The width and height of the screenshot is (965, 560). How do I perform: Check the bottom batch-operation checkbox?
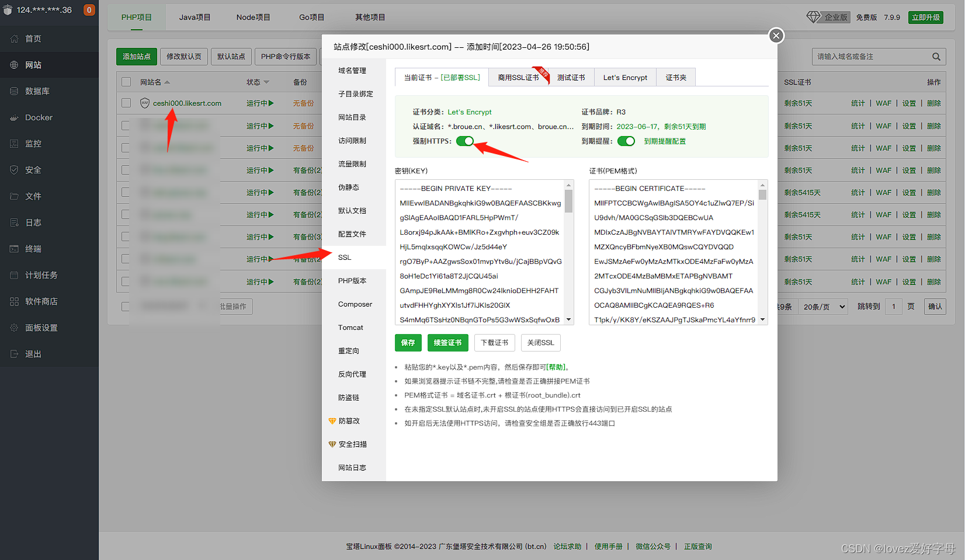tap(126, 306)
